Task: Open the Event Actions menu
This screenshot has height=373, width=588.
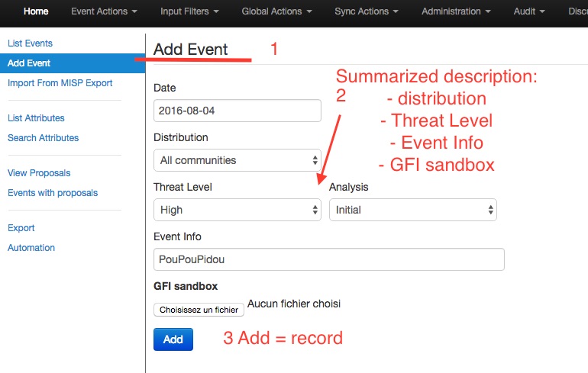Action: click(x=104, y=11)
